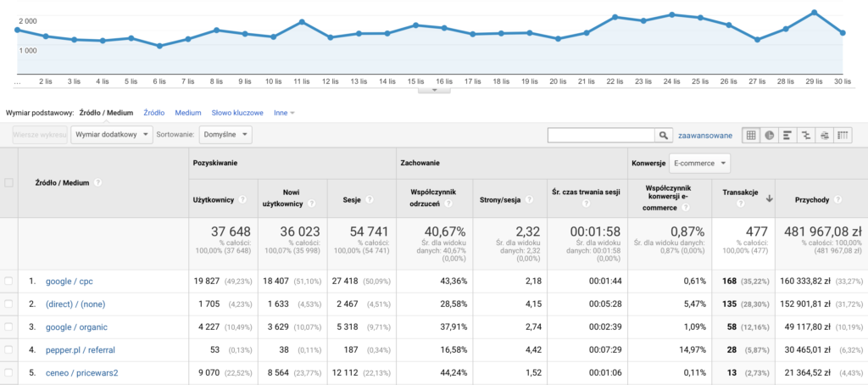Check the ceneo / pricewars2 row checkbox

(x=8, y=373)
